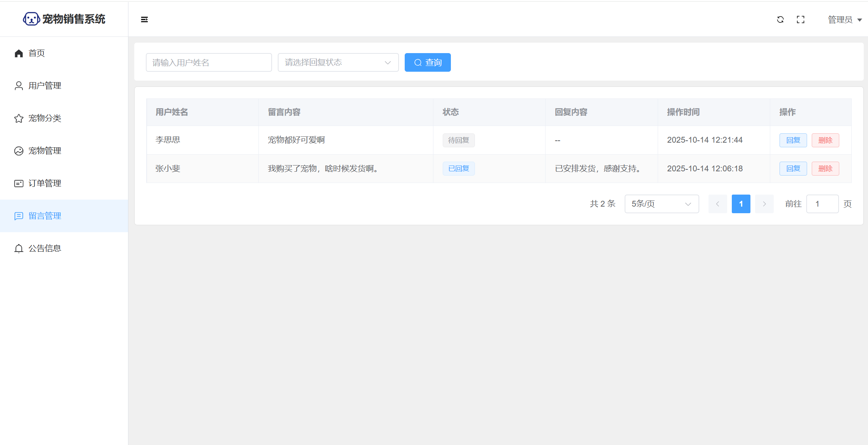Open the 管理员 account dropdown
The image size is (868, 445).
coord(844,19)
